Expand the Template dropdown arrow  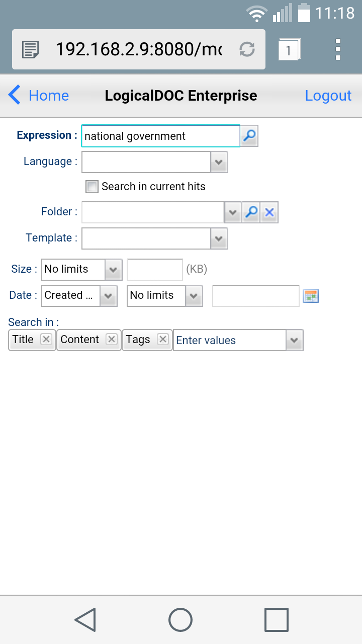(x=219, y=238)
